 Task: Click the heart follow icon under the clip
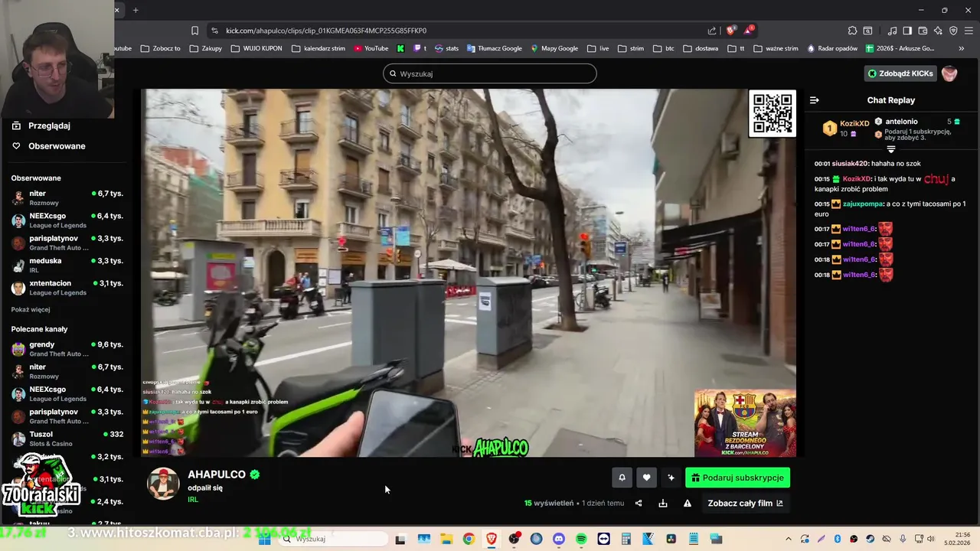[x=646, y=478]
